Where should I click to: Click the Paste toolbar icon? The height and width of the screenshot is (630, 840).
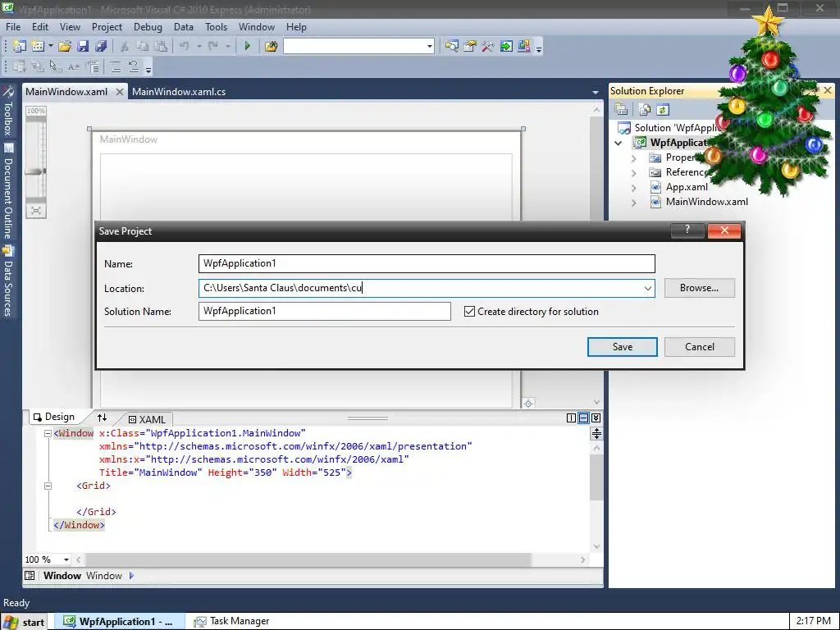(161, 46)
